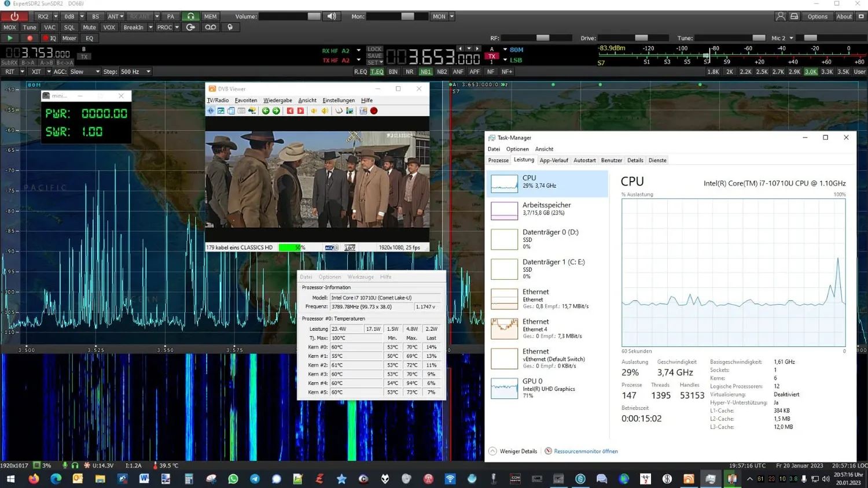Open the AGC Slow dropdown

pyautogui.click(x=85, y=72)
